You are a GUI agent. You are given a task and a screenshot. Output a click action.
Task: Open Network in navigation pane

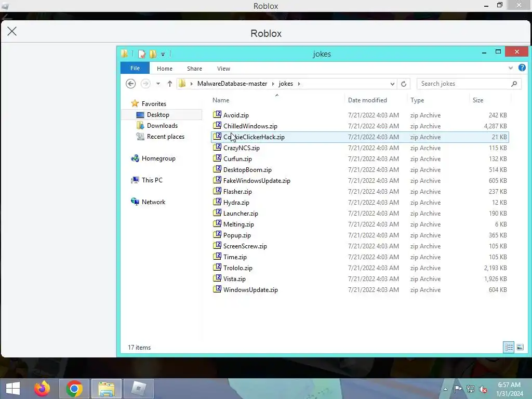(153, 202)
